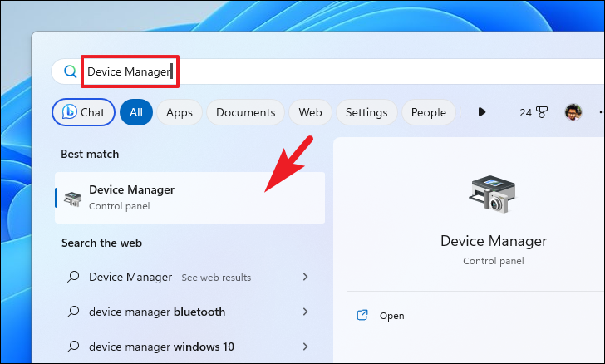
Task: Switch to the Apps filter tab
Action: tap(179, 112)
